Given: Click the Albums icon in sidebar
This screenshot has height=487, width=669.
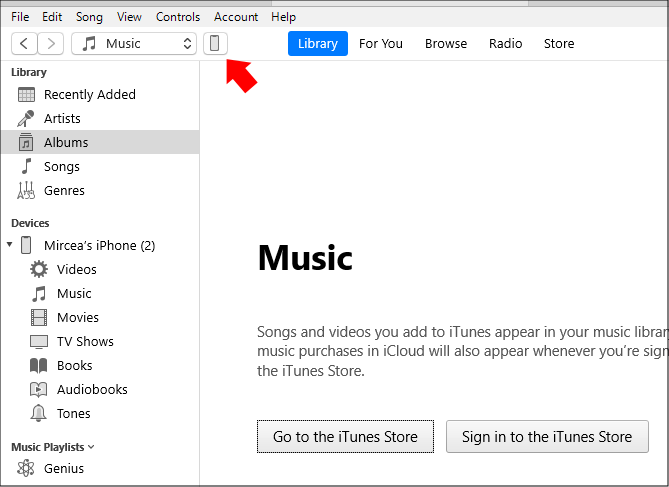Looking at the screenshot, I should 26,142.
